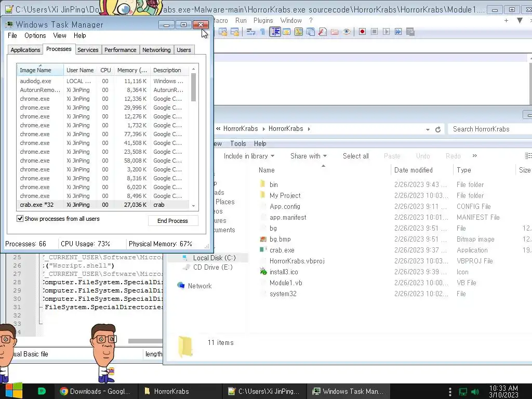Click Search HorrorKrabs field
Image resolution: width=532 pixels, height=399 pixels.
coord(490,129)
